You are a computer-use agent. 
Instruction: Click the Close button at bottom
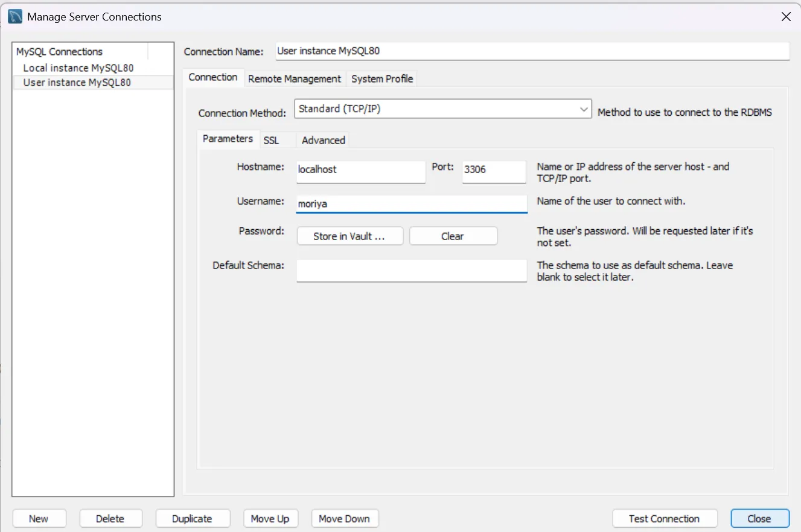click(759, 519)
